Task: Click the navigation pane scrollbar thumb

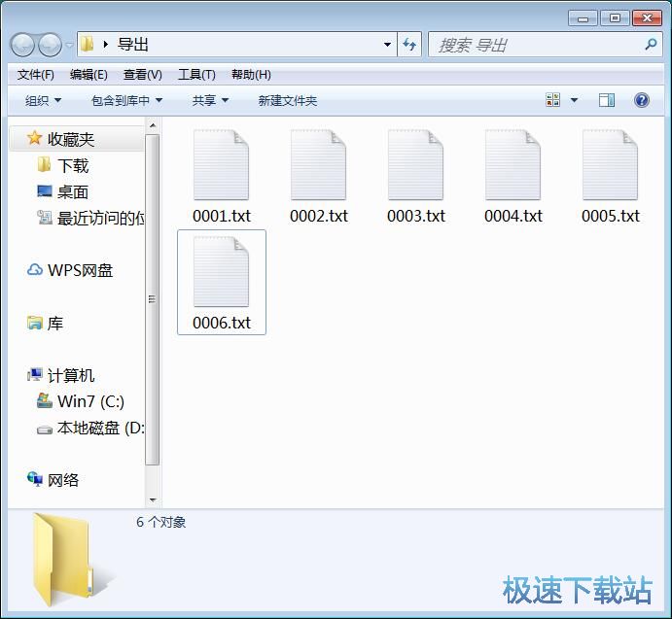Action: (x=152, y=299)
